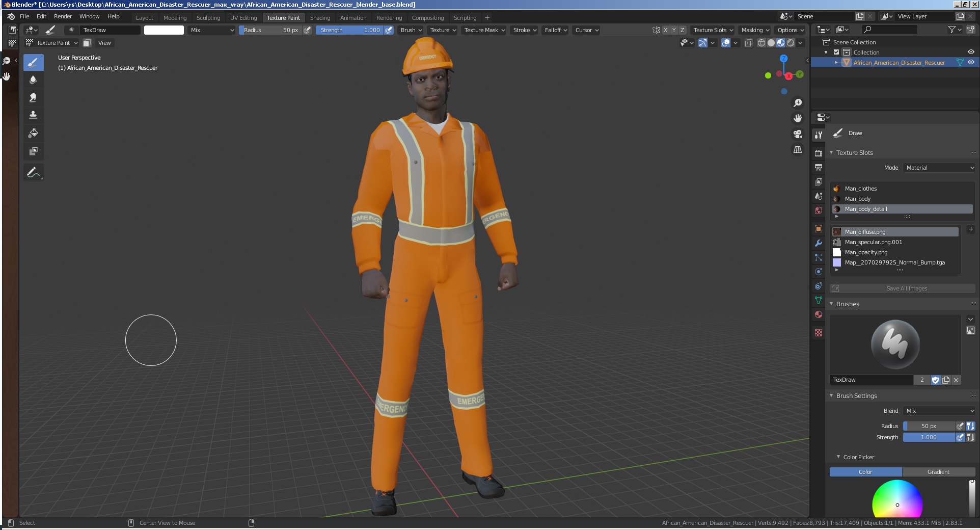Open the Material properties tab
The width and height of the screenshot is (980, 530).
[819, 314]
